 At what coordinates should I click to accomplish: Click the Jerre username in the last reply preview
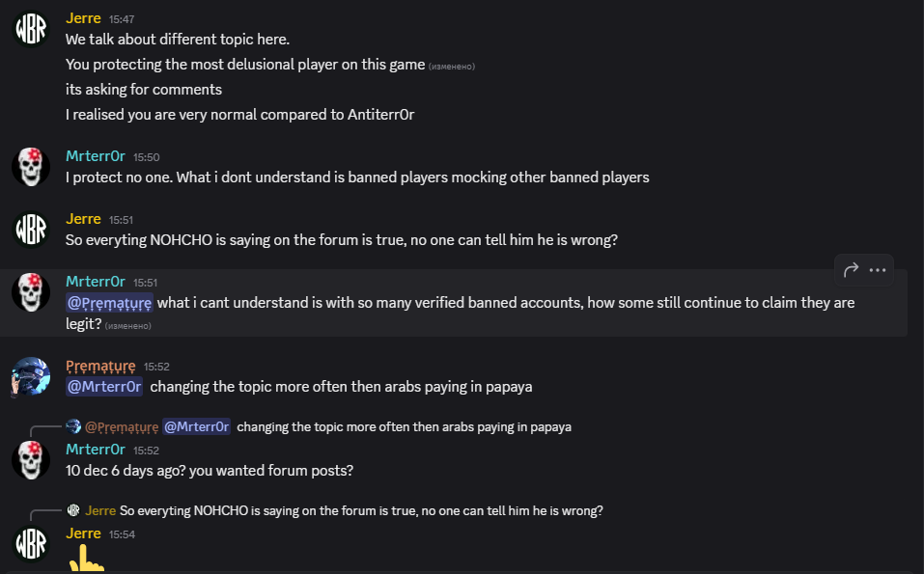coord(100,510)
